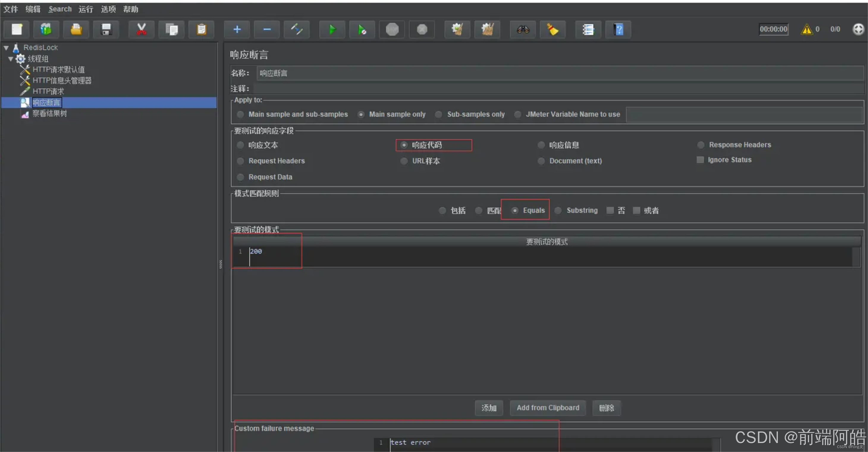This screenshot has height=452, width=868.
Task: Open the Function Helper list icon
Action: [588, 30]
